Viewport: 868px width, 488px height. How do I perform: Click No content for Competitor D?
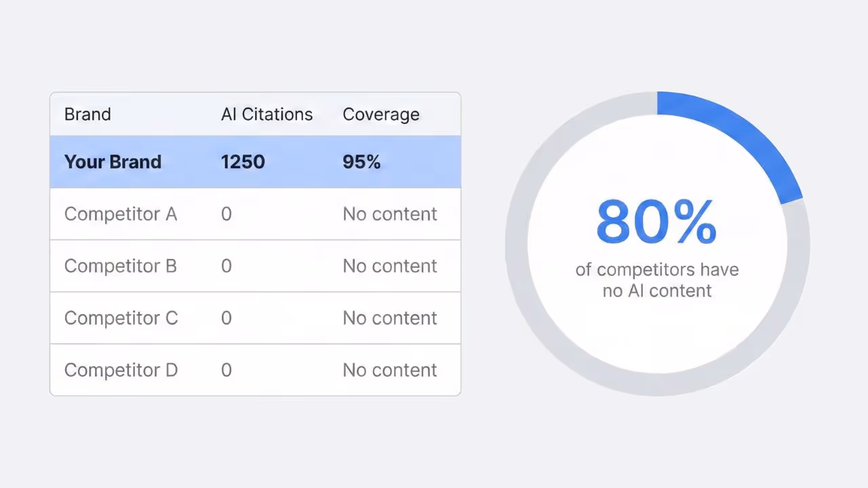tap(390, 370)
